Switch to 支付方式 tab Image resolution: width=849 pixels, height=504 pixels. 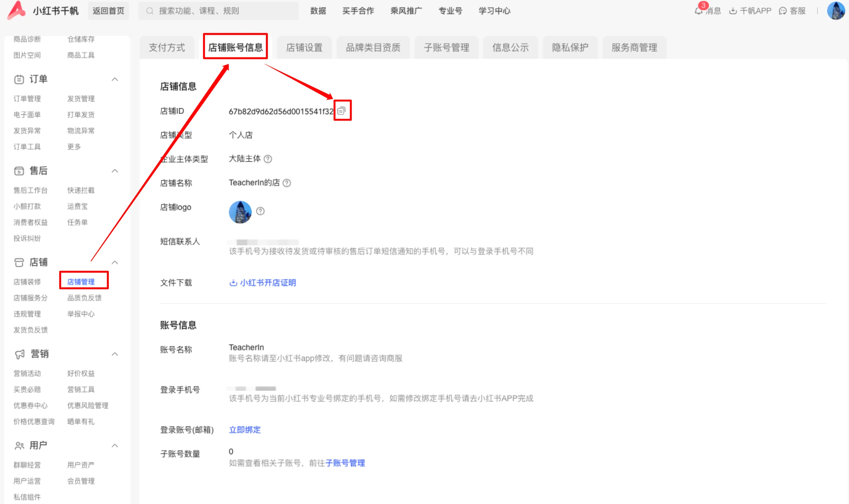click(x=167, y=48)
